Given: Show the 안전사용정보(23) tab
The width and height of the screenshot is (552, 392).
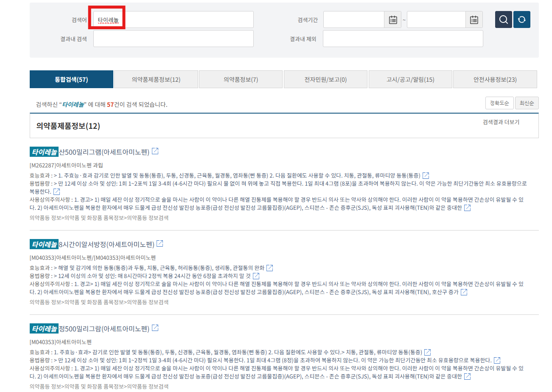Looking at the screenshot, I should tap(495, 79).
